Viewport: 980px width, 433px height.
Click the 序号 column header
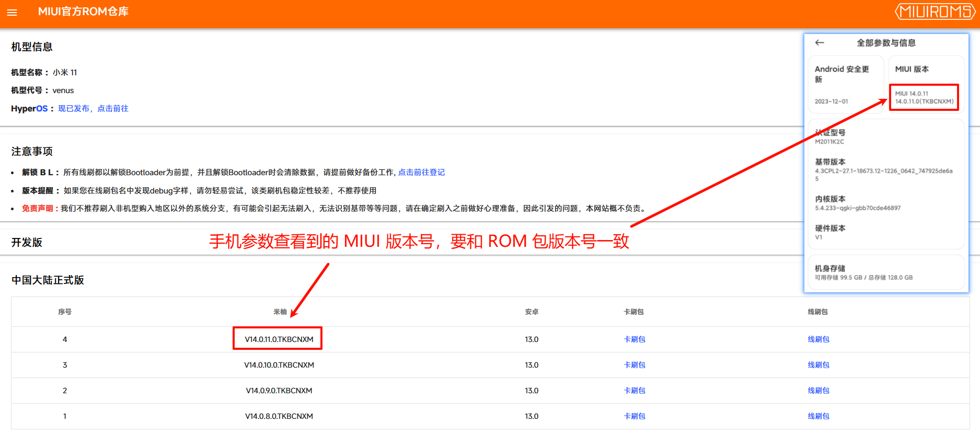point(65,312)
